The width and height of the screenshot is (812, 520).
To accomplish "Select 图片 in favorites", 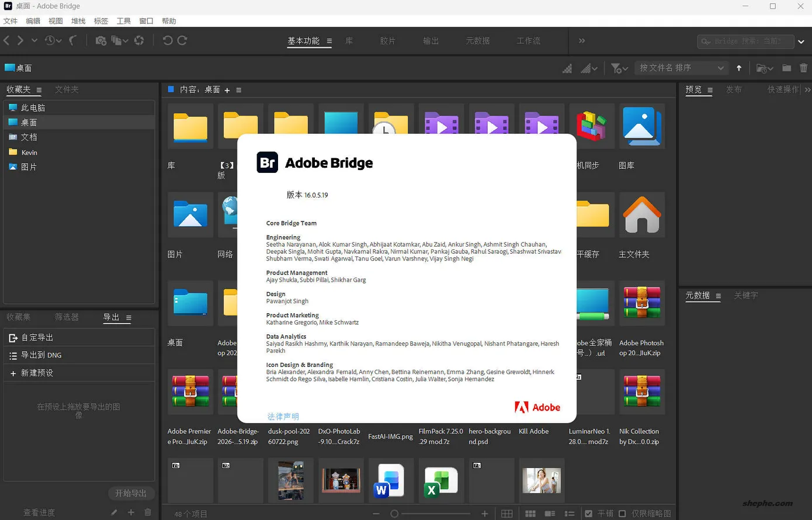I will (x=79, y=167).
